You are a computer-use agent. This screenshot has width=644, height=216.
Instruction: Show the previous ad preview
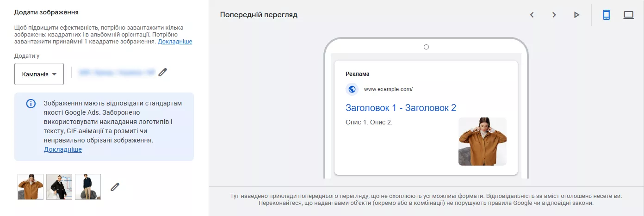532,15
